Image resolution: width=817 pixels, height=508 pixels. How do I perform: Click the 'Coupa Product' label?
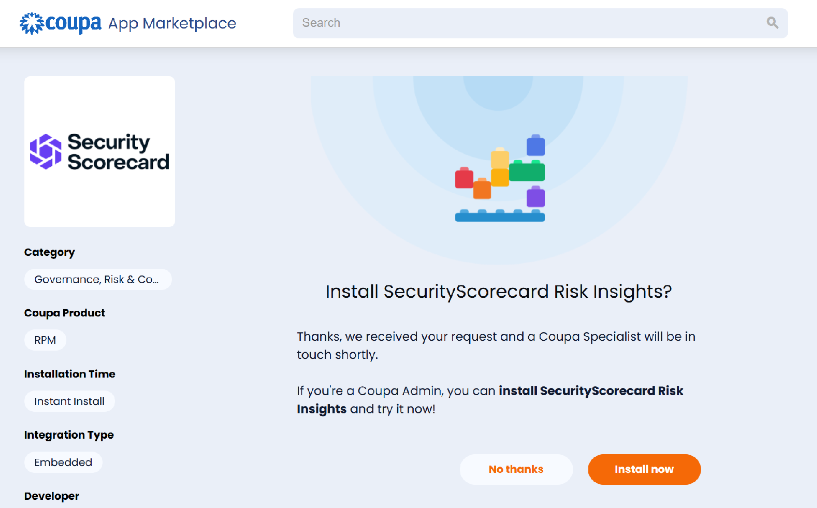click(65, 313)
